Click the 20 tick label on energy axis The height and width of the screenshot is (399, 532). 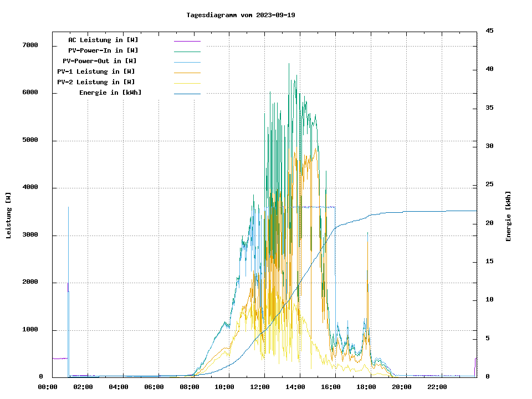(x=489, y=223)
